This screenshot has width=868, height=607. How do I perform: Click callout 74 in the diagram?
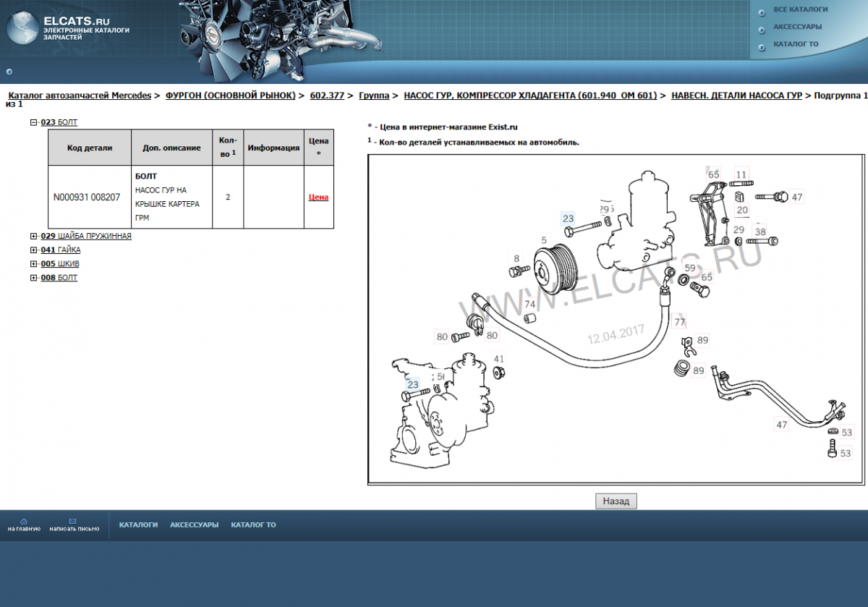(x=530, y=305)
